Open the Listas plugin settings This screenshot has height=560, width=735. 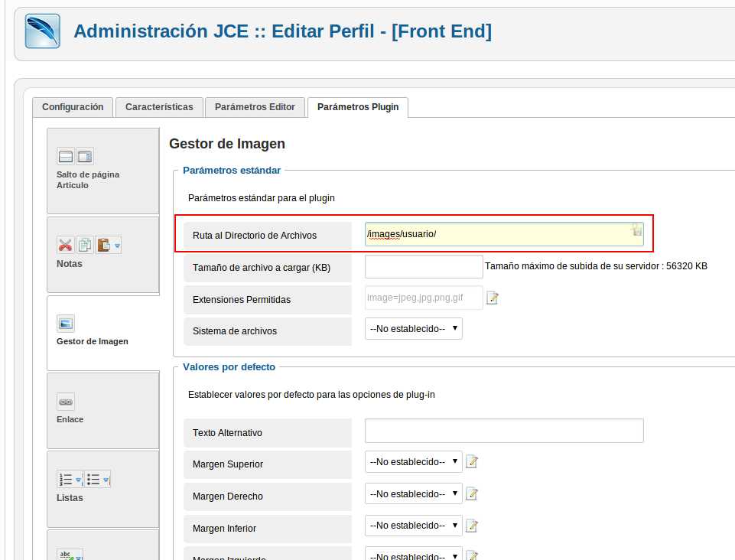point(103,489)
